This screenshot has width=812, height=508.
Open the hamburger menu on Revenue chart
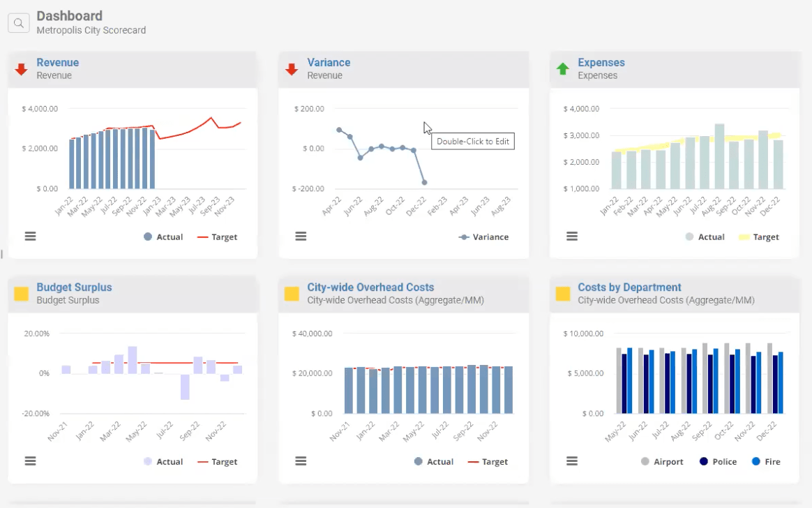coord(30,237)
